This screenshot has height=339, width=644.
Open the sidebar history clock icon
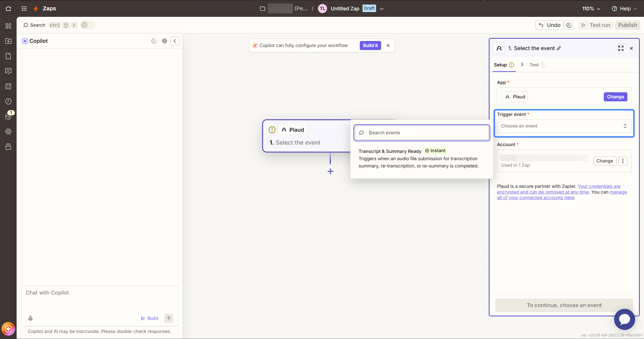click(8, 101)
